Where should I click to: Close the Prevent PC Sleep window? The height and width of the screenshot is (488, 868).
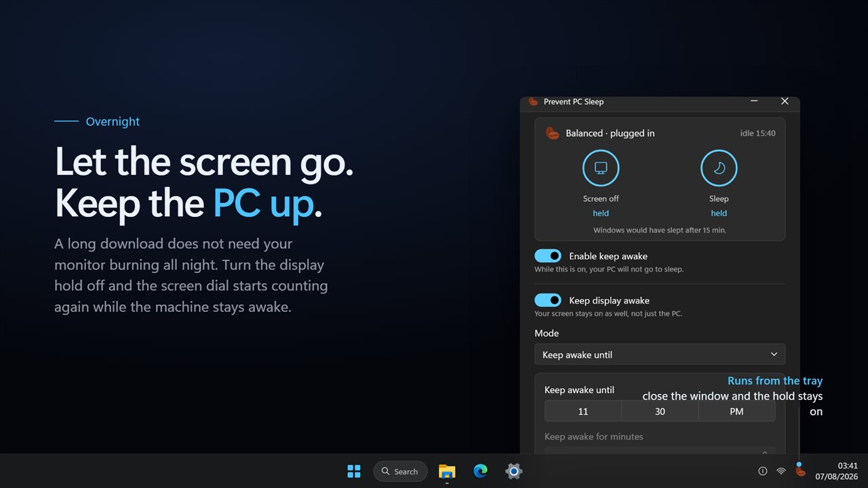pos(785,101)
